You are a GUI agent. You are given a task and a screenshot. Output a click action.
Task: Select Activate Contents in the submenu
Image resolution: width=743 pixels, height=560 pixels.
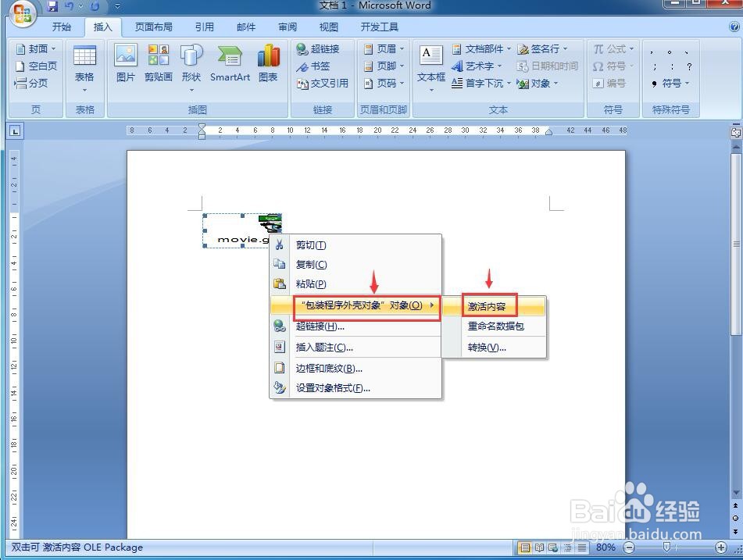[495, 306]
